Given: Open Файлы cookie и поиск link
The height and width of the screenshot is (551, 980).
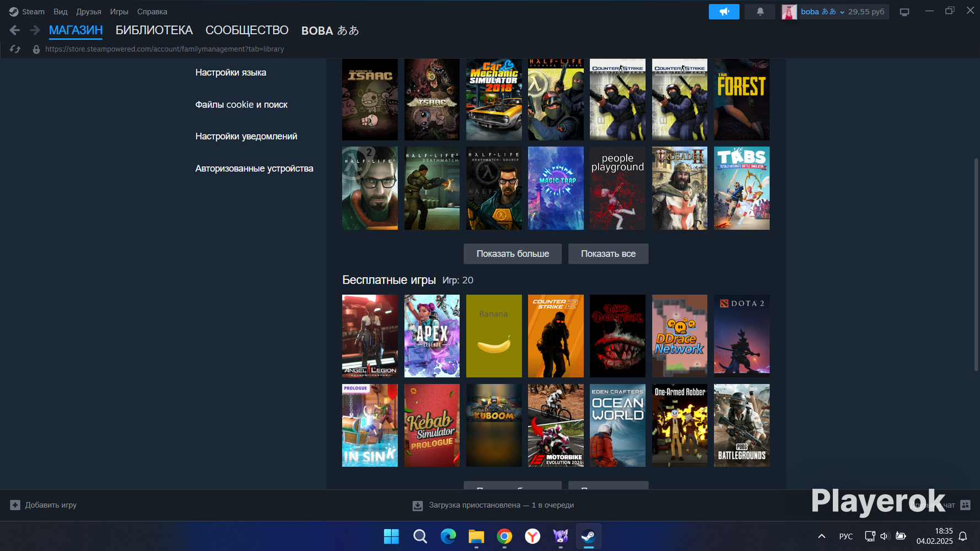Looking at the screenshot, I should (x=241, y=104).
